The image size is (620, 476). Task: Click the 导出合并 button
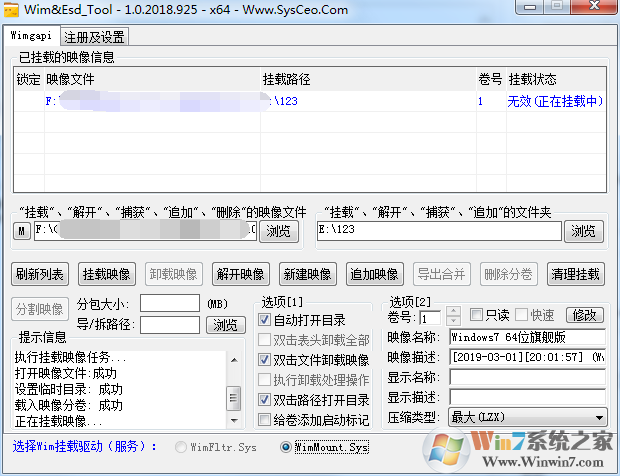pyautogui.click(x=442, y=274)
